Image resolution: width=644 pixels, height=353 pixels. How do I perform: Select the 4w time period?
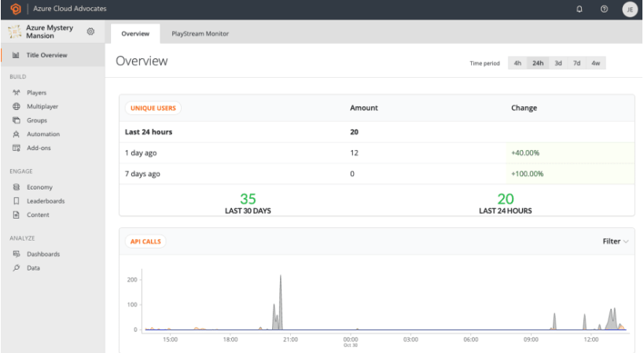pos(595,64)
